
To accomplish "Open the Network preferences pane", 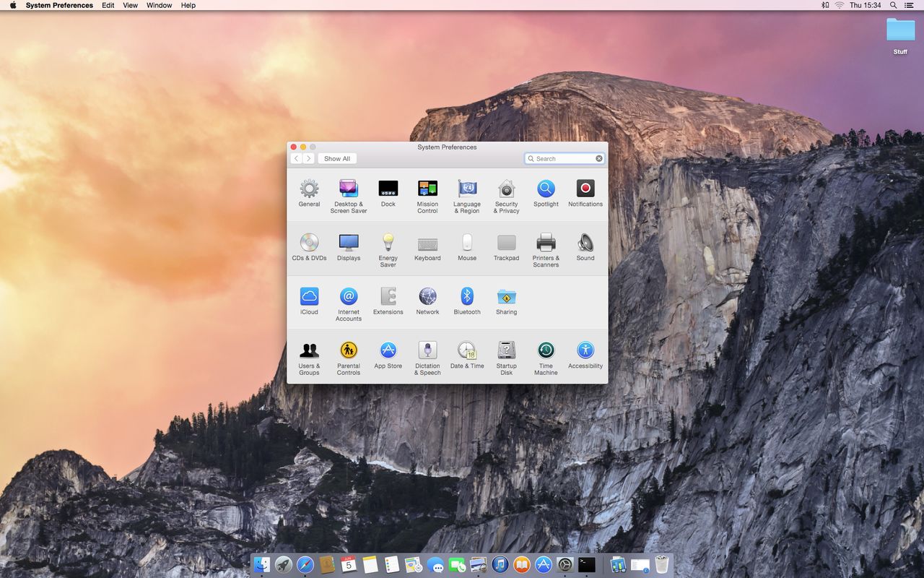I will 427,301.
